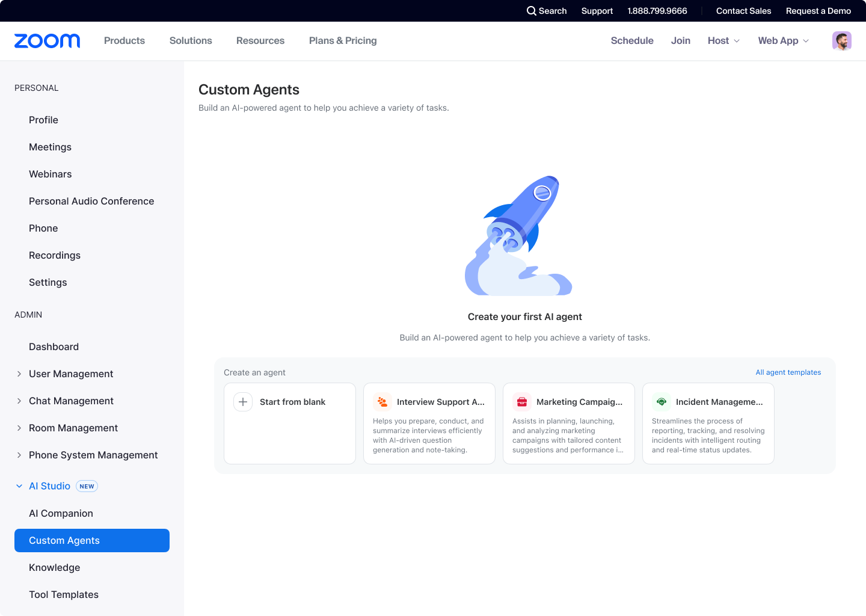Select the Interview Support agent template title

click(441, 402)
